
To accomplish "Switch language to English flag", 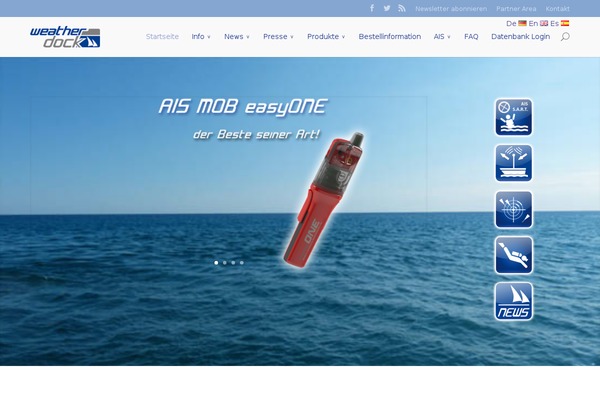I will [544, 23].
